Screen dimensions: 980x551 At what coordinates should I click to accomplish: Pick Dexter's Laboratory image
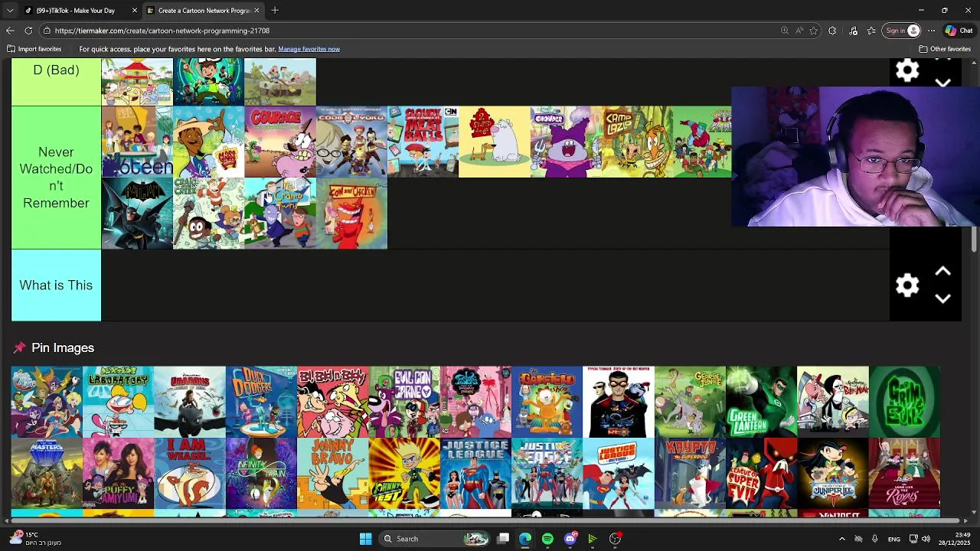pyautogui.click(x=118, y=402)
